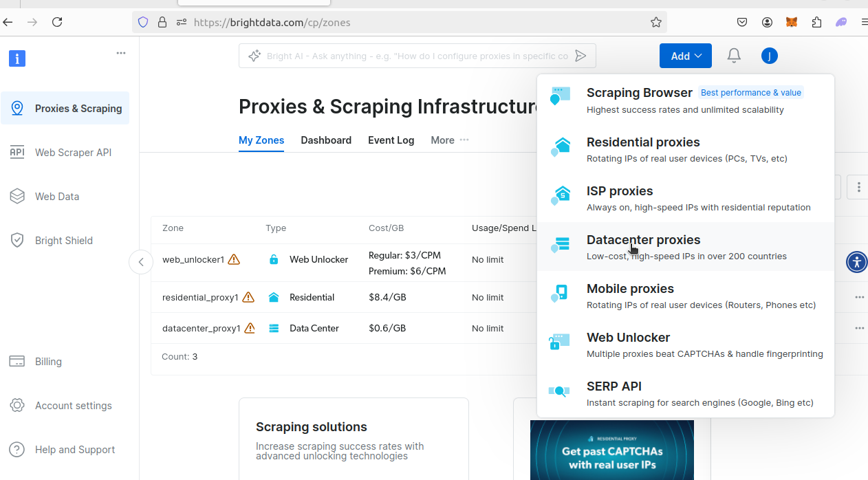Open options for datacenter_proxy1 row
This screenshot has height=480, width=868.
[860, 328]
